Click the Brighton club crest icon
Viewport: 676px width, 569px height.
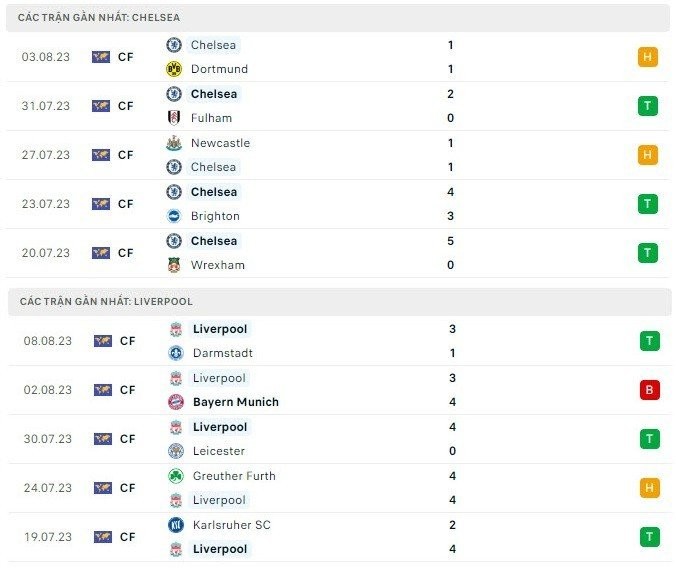[x=174, y=216]
